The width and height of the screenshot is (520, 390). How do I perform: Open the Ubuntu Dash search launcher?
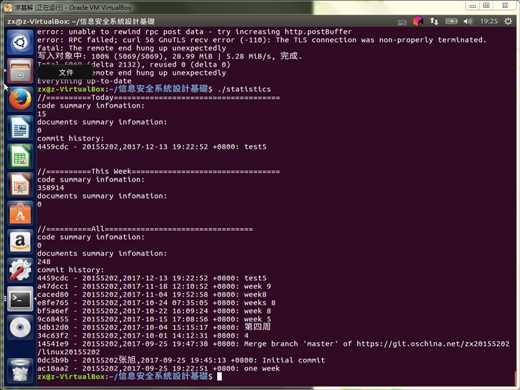click(x=20, y=42)
